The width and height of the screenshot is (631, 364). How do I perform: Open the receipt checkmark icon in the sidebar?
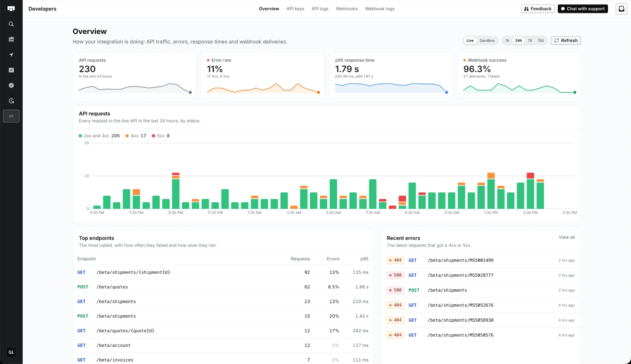click(11, 70)
